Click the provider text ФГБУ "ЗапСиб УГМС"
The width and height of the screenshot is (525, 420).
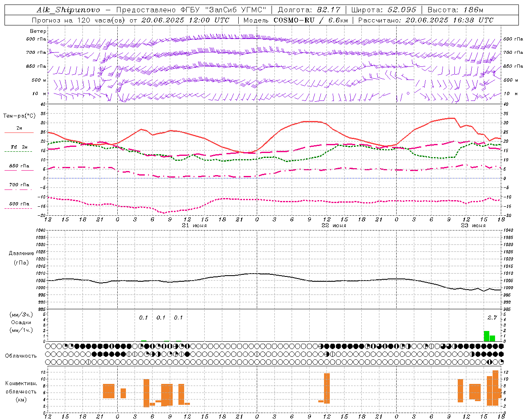pyautogui.click(x=223, y=10)
